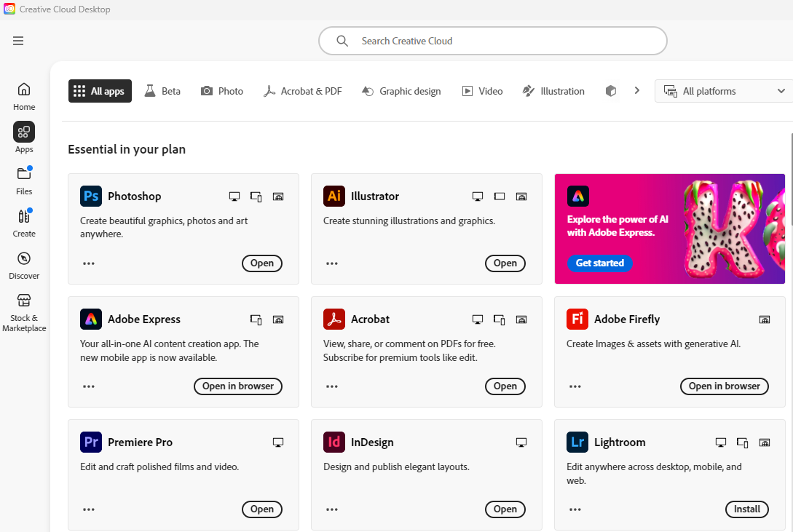Image resolution: width=793 pixels, height=532 pixels.
Task: Click Photoshop's mobile platform icon
Action: [256, 196]
